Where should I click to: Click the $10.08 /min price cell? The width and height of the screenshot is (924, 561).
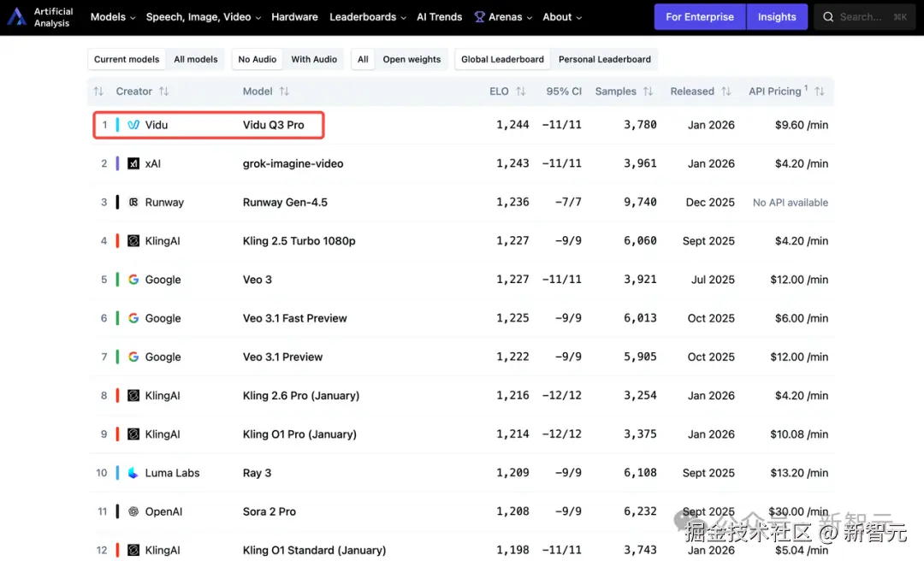[x=799, y=434]
